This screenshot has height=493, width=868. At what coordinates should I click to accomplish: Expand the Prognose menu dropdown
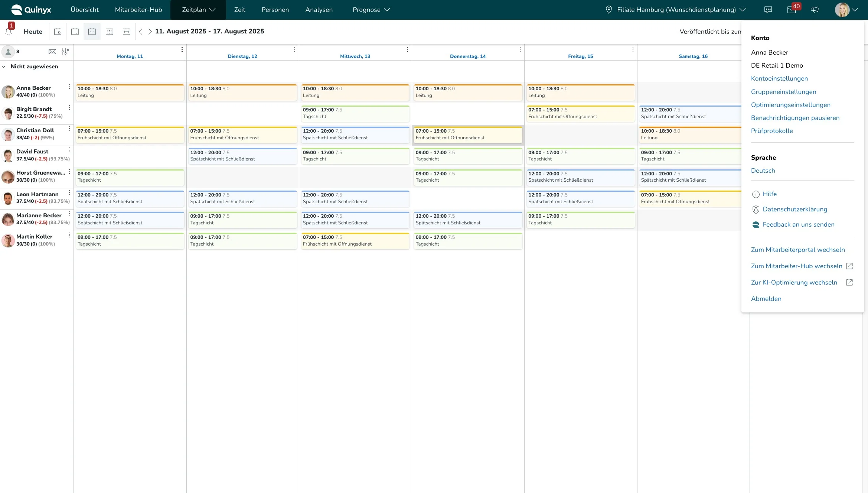click(x=371, y=10)
